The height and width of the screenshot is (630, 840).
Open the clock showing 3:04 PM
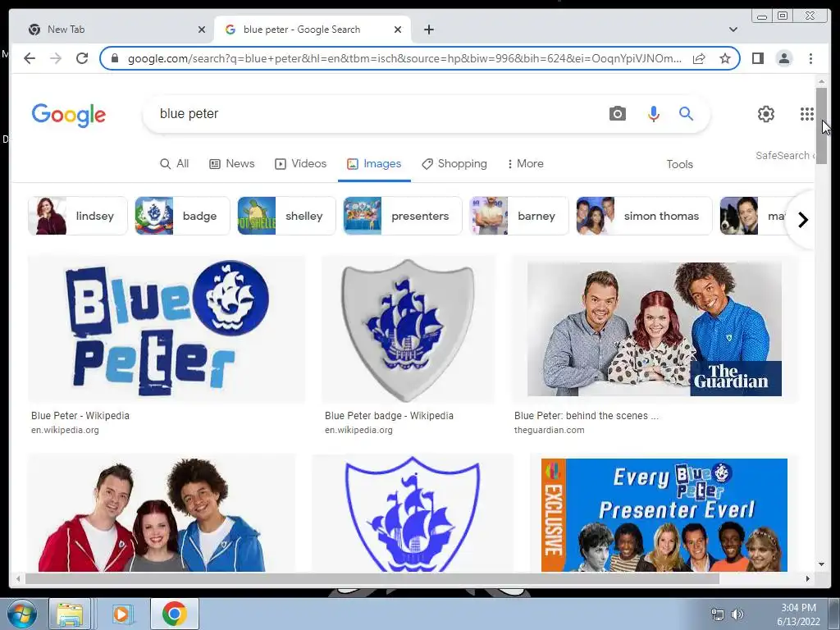tap(798, 614)
